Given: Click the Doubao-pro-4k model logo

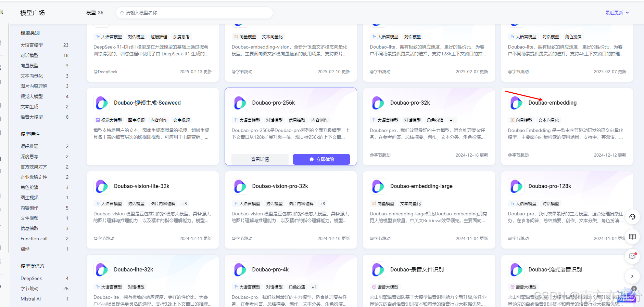Looking at the screenshot, I should [x=240, y=270].
